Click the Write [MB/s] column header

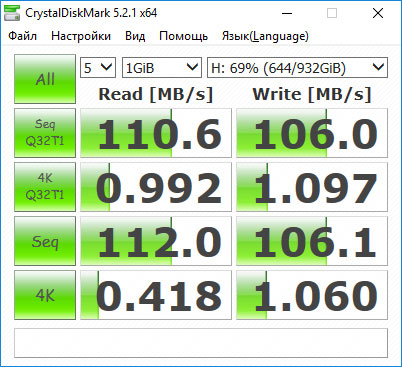click(x=312, y=94)
